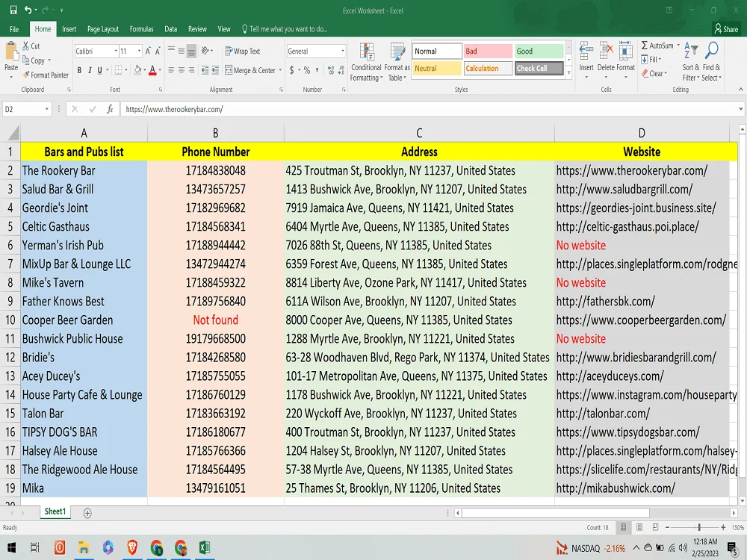The height and width of the screenshot is (560, 747).
Task: Apply percent style format
Action: 307,70
